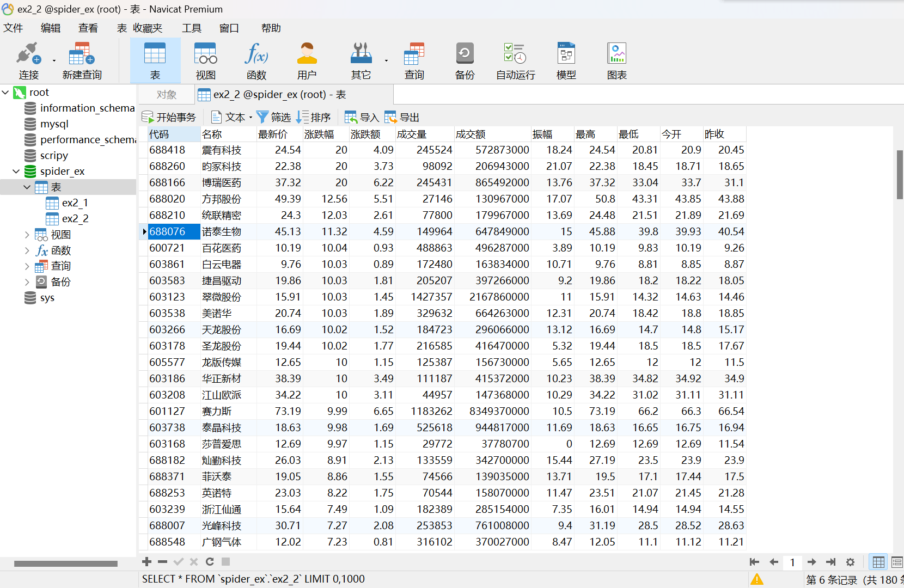Collapse the root connection node
The image size is (904, 588).
5,93
